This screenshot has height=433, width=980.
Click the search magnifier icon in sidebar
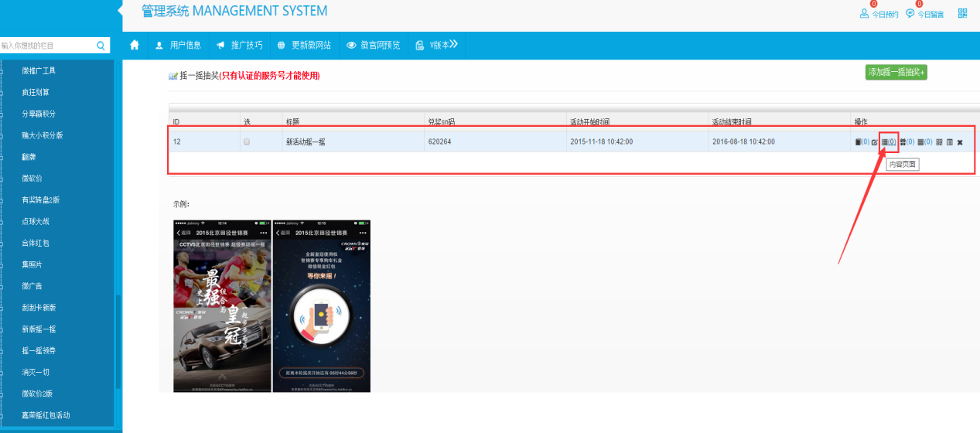click(x=101, y=46)
